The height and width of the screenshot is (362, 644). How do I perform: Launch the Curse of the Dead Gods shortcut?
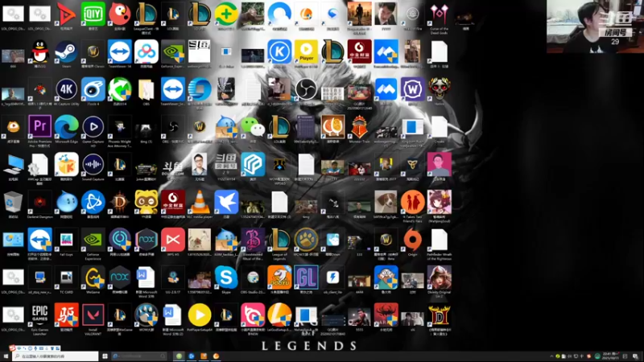click(439, 14)
